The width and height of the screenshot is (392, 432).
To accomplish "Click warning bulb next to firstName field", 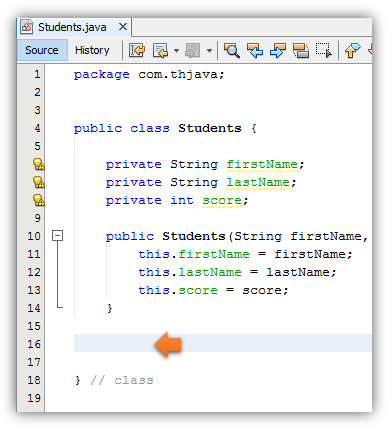I will 38,164.
